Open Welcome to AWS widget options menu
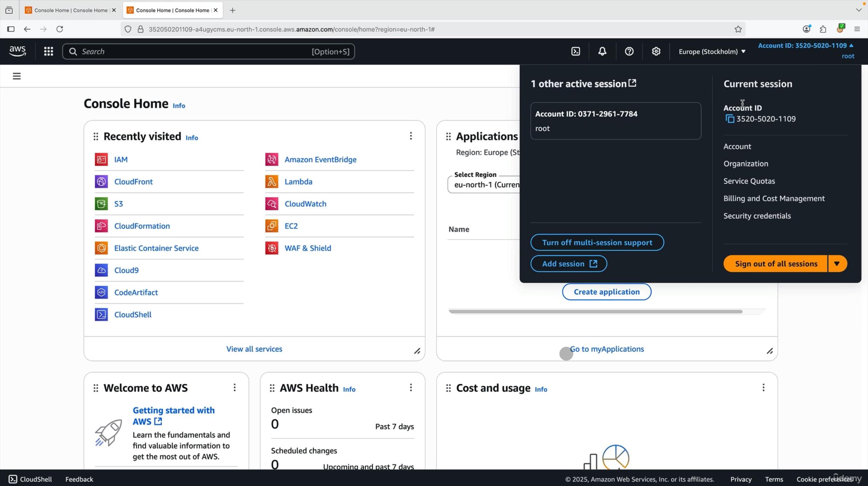868x486 pixels. [234, 387]
